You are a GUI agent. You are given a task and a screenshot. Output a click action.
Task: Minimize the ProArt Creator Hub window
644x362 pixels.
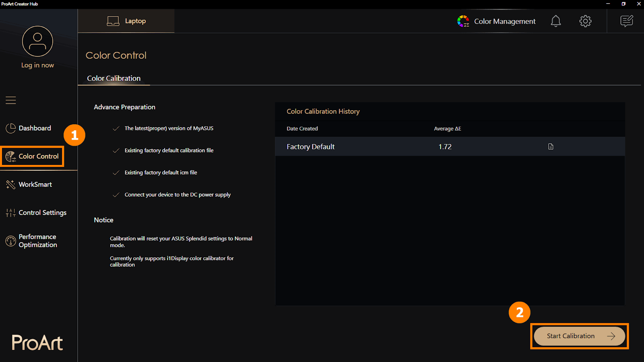point(608,4)
